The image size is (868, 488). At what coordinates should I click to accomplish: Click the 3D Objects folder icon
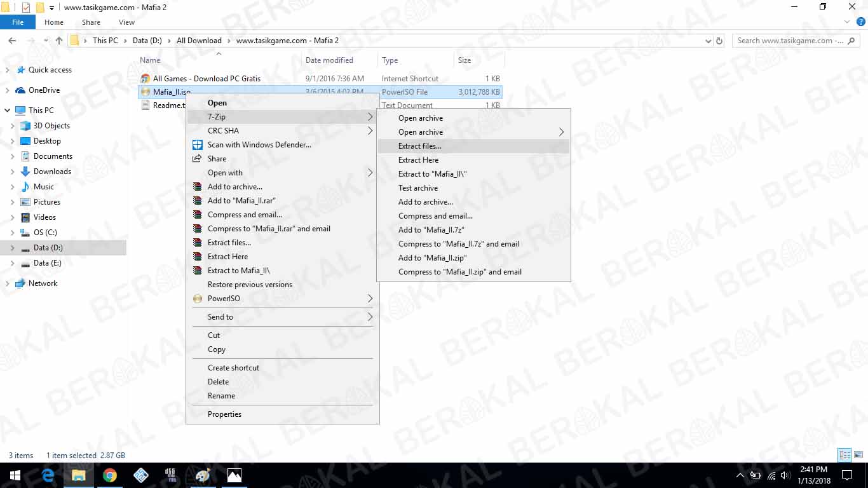point(25,126)
